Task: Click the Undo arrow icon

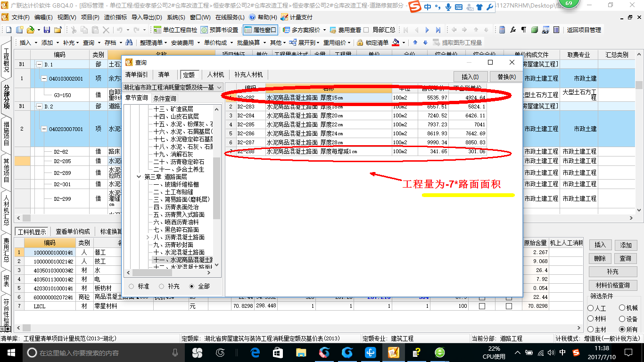Action: [x=119, y=30]
